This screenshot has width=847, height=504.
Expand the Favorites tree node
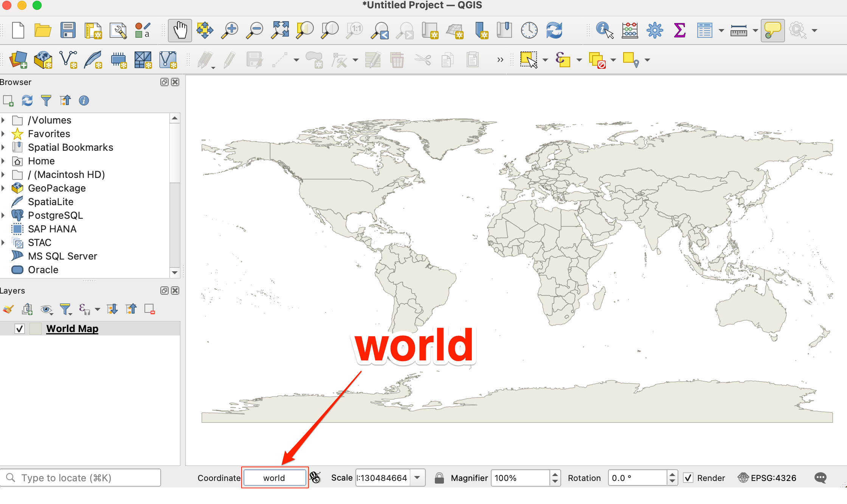tap(3, 134)
